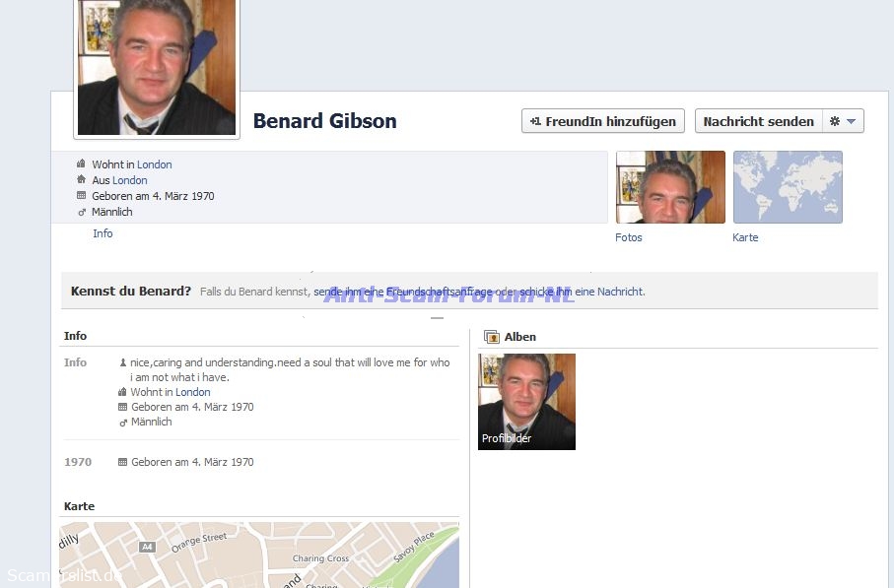Click the Charing Cross street map
This screenshot has width=894, height=588.
point(259,555)
